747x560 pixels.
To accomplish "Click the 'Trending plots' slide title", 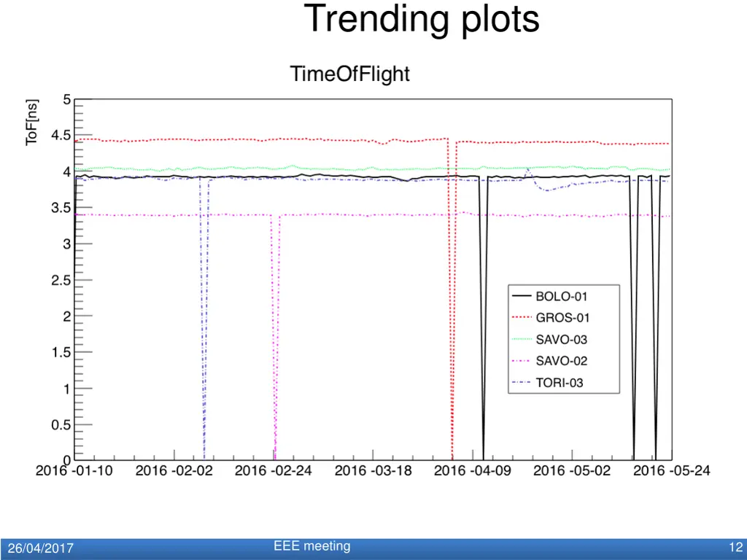I will coord(422,20).
